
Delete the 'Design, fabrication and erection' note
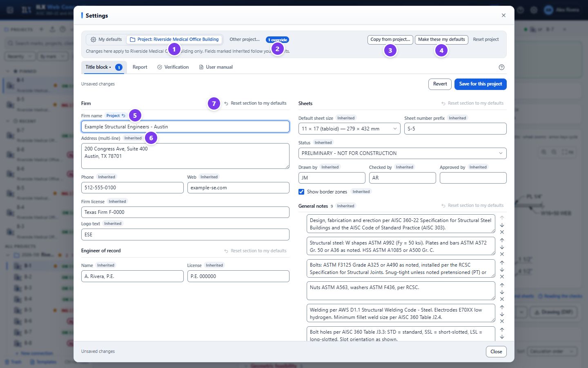pos(502,232)
